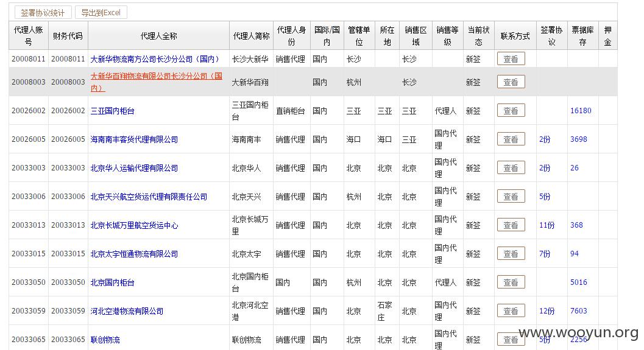Open link 河北空港物流有限公司
The width and height of the screenshot is (644, 350).
127,312
